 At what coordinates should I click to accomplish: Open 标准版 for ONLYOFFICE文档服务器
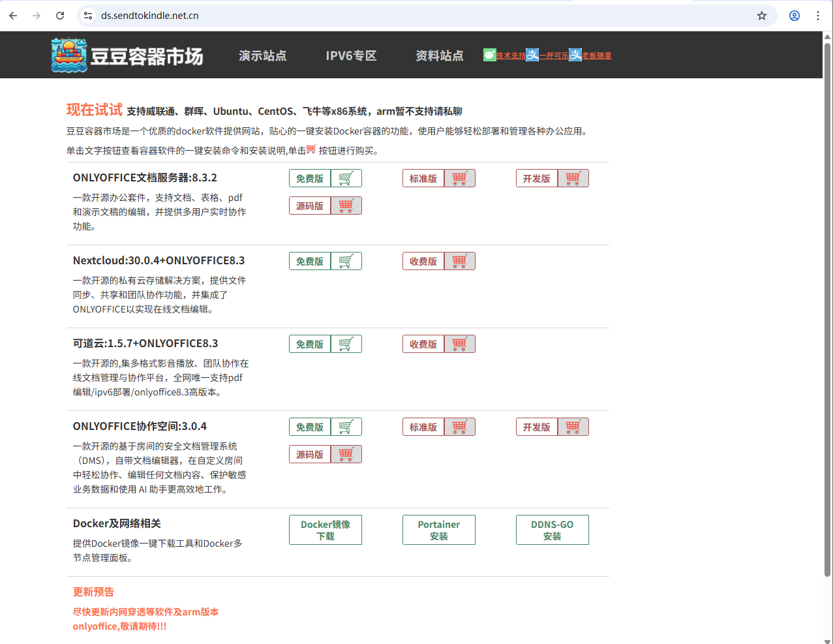[x=423, y=178]
